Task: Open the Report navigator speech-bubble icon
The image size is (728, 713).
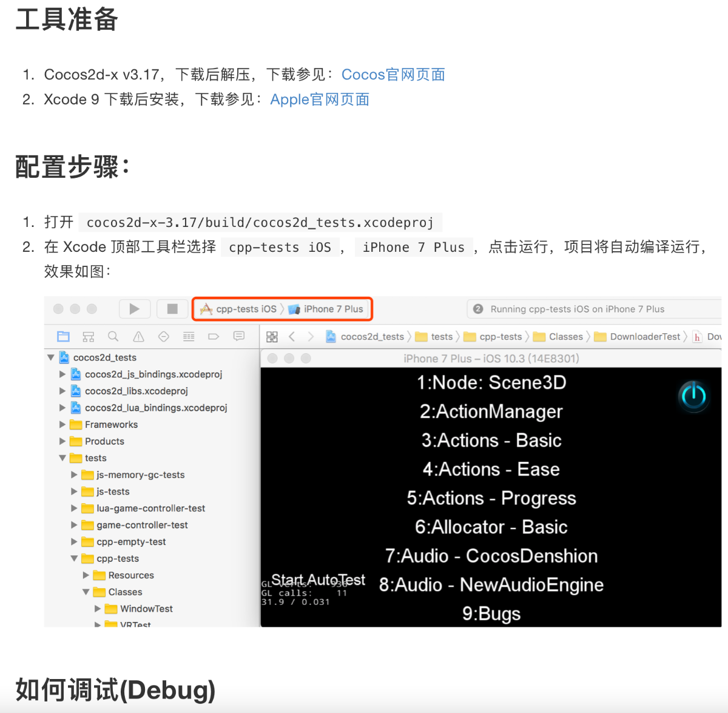Action: tap(239, 336)
